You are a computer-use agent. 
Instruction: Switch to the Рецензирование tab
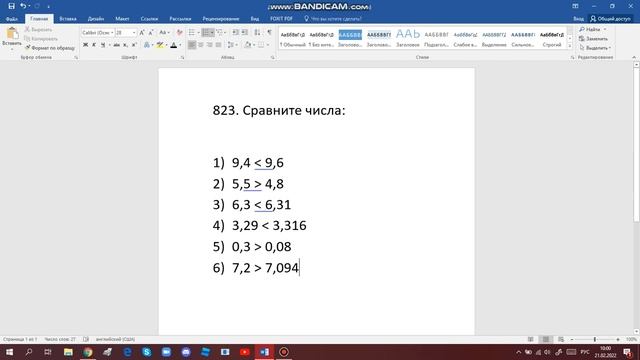tap(221, 19)
